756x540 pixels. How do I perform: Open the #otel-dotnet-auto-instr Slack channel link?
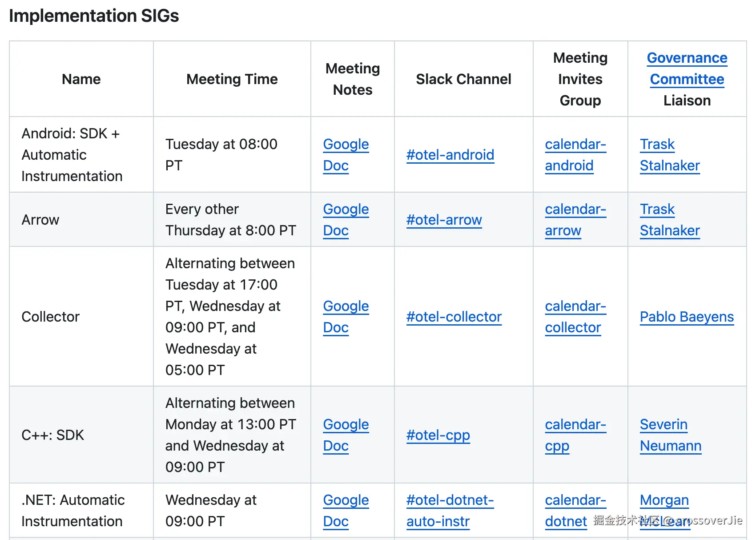point(450,500)
